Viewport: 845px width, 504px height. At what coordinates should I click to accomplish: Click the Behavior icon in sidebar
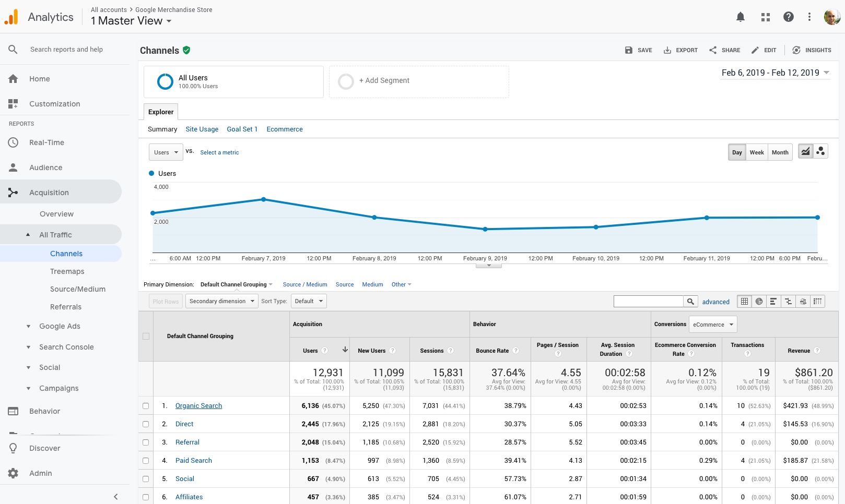[x=13, y=411]
